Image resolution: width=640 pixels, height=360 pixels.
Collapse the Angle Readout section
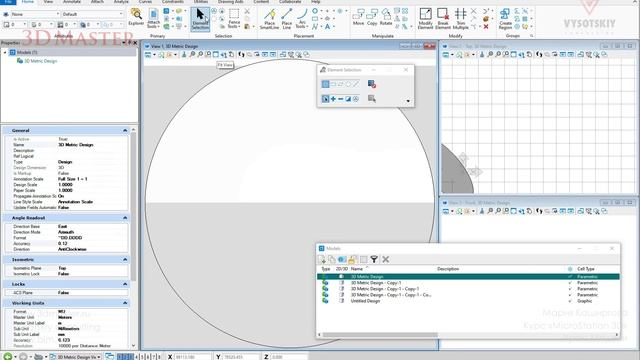[125, 218]
